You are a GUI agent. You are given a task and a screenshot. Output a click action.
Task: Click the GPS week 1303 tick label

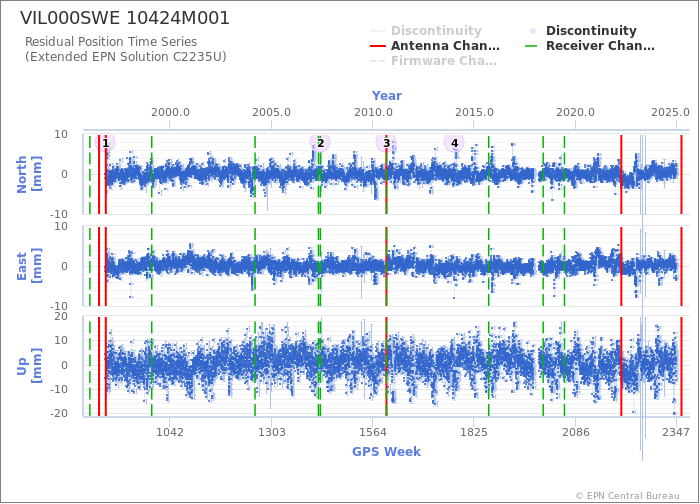pos(271,432)
